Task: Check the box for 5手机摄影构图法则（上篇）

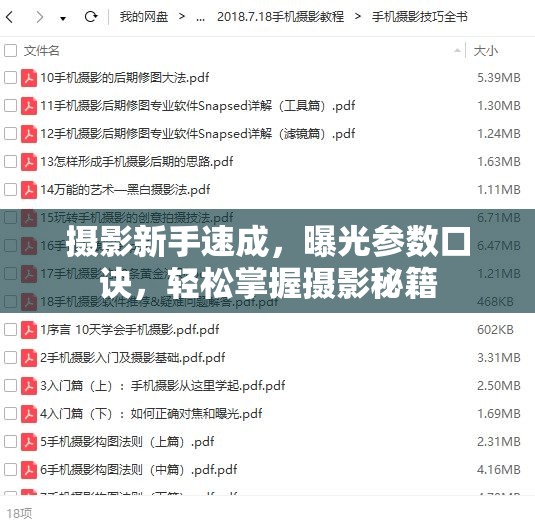Action: click(x=10, y=441)
